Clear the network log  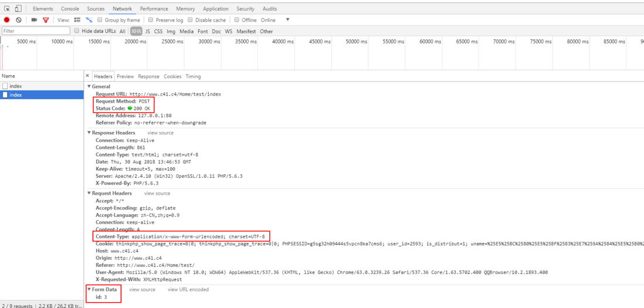click(x=19, y=20)
